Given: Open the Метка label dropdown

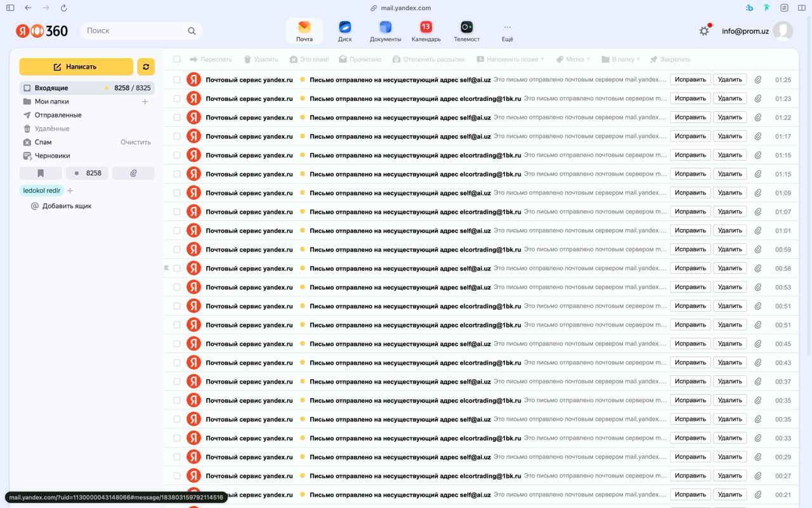Looking at the screenshot, I should point(573,59).
